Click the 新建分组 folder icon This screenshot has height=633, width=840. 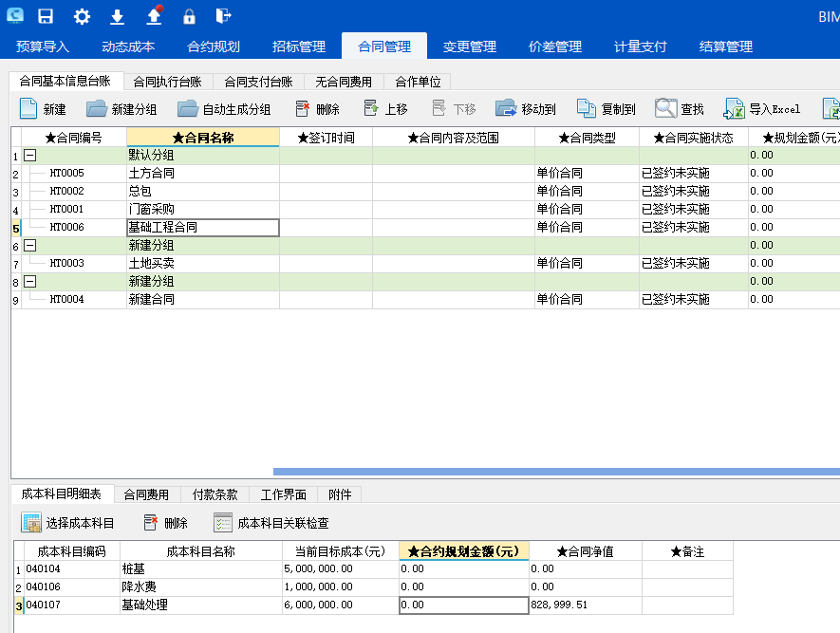coord(97,109)
